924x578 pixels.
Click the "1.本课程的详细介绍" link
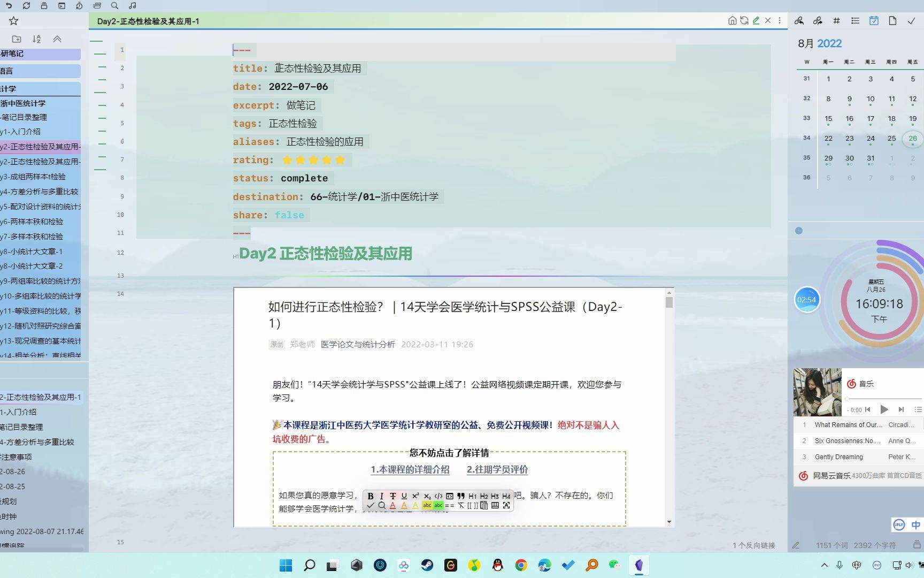410,469
